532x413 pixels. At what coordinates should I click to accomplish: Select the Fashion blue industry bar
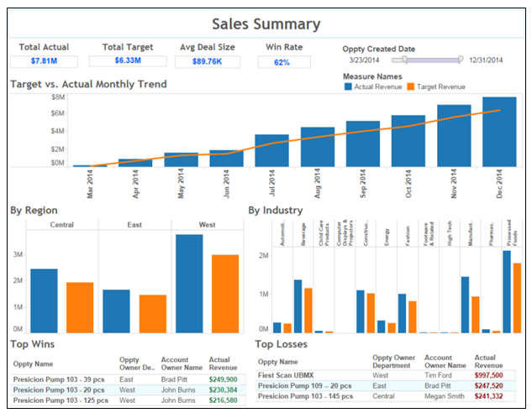[x=402, y=313]
